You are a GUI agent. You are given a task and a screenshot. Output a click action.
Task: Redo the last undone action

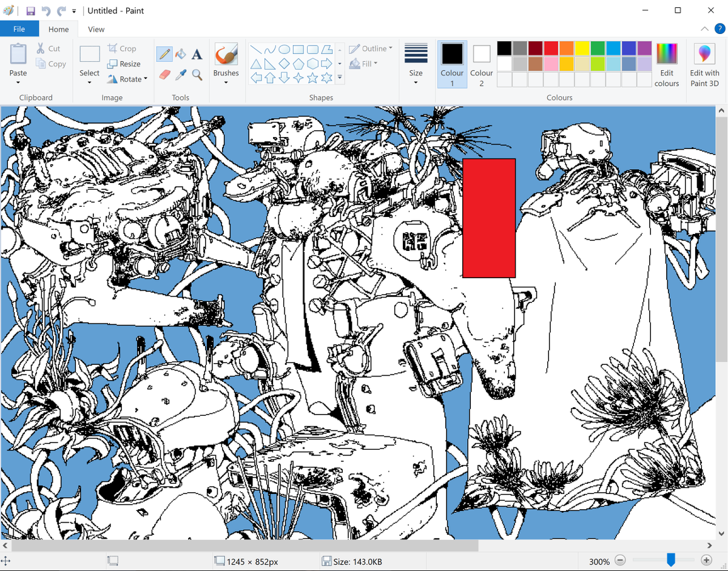pyautogui.click(x=61, y=11)
